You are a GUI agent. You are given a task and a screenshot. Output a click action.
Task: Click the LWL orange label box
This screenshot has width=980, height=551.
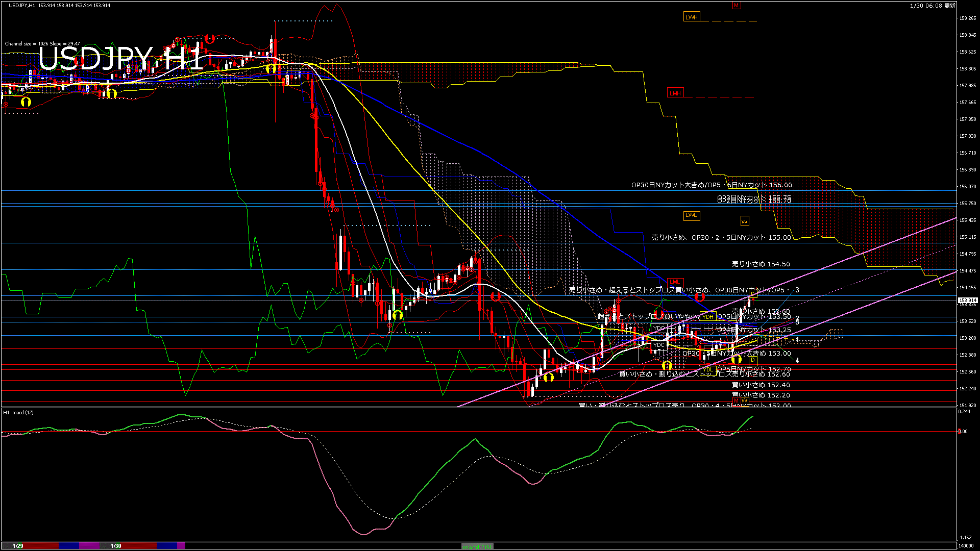click(691, 215)
